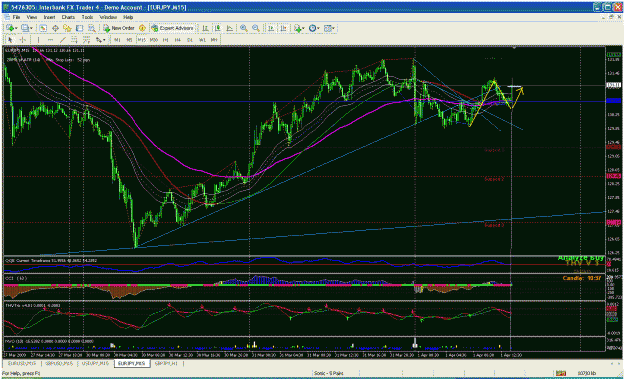Open the Window menu
Screen dimensions: 625x379
pyautogui.click(x=108, y=17)
